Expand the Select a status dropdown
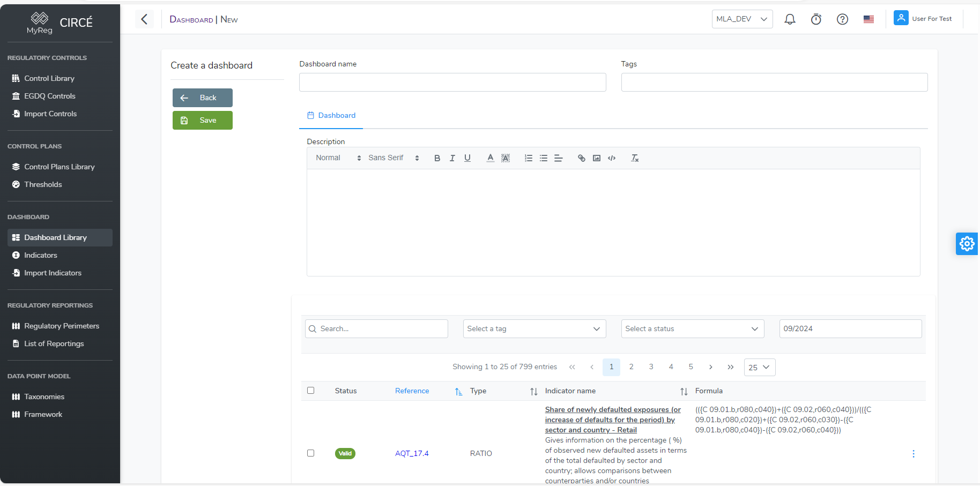The width and height of the screenshot is (980, 486). pos(692,328)
